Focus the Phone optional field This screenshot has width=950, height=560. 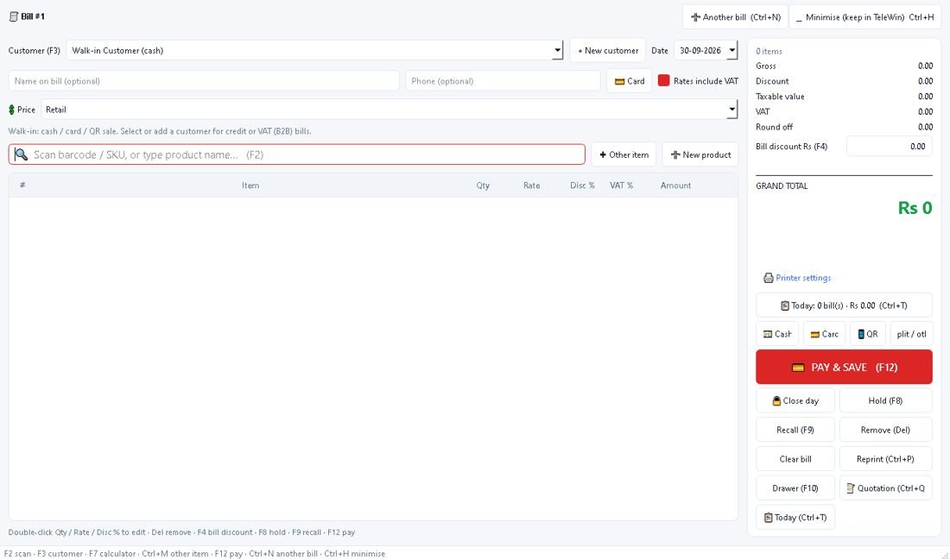[503, 81]
